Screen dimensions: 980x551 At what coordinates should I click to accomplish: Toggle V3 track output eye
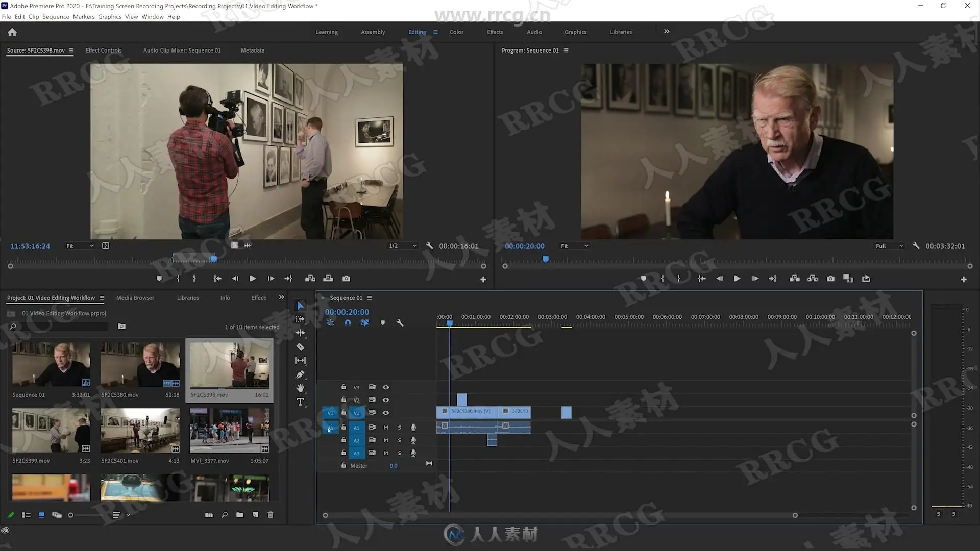[x=386, y=387]
